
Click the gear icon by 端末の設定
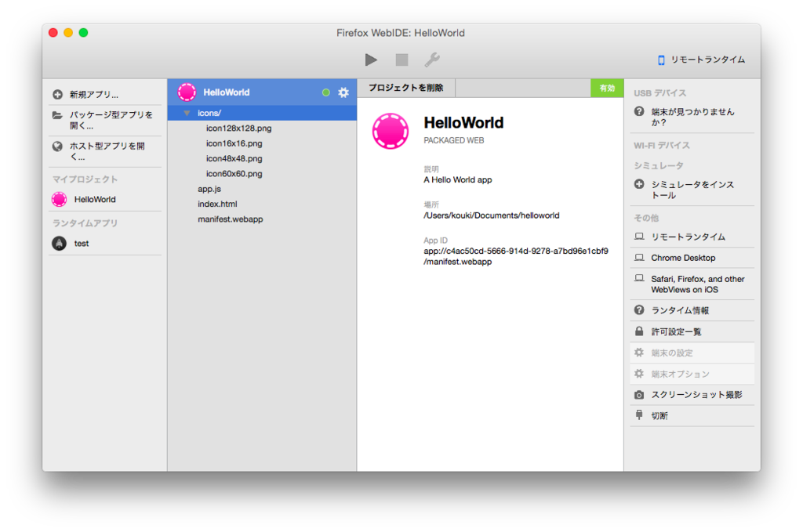pyautogui.click(x=639, y=353)
